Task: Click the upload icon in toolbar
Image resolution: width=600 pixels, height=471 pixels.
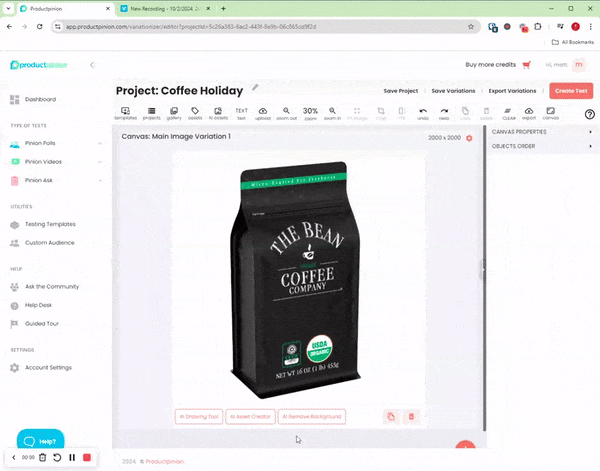Action: coord(263,112)
